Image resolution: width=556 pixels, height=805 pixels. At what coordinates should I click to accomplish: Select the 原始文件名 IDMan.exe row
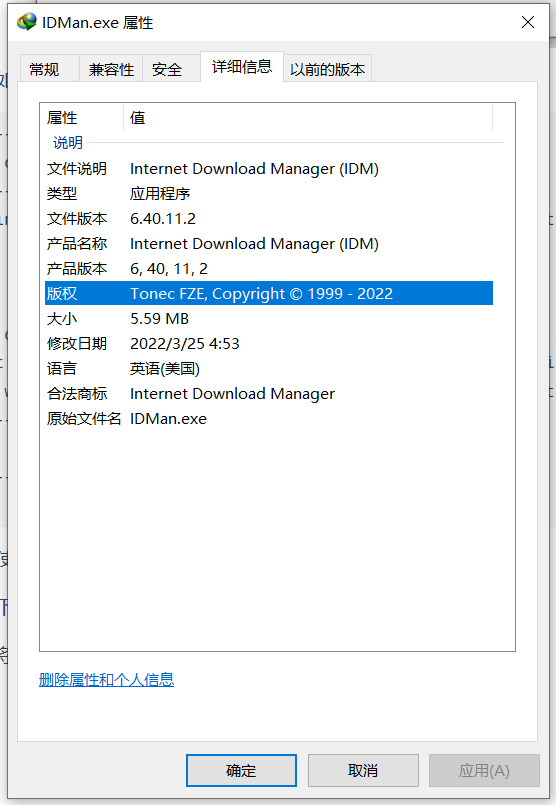click(269, 419)
